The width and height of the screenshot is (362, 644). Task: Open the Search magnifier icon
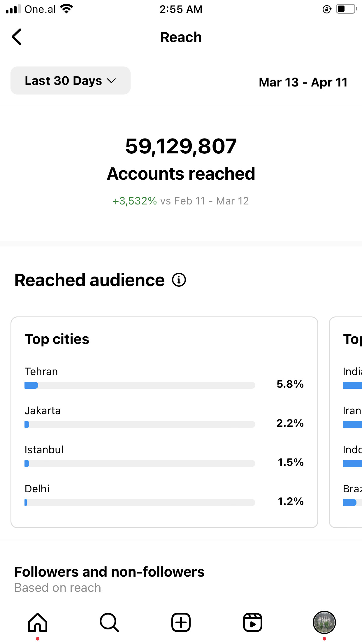pos(109,622)
